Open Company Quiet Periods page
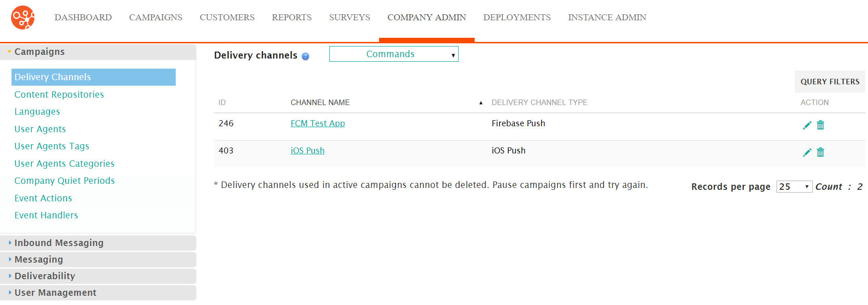 pyautogui.click(x=64, y=181)
